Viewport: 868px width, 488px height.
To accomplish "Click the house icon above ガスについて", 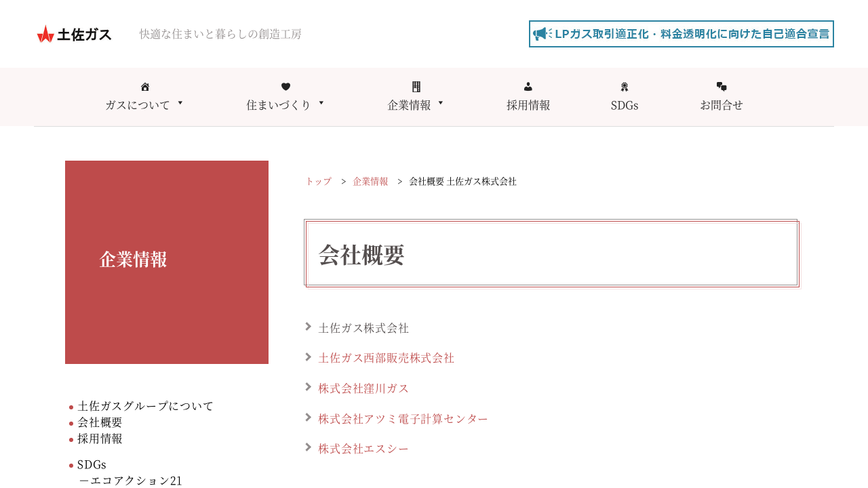I will 144,87.
